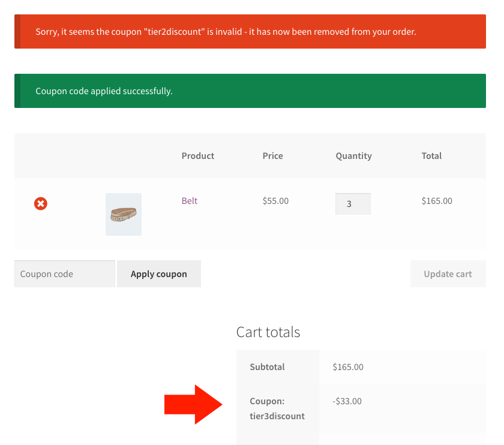The width and height of the screenshot is (504, 445).
Task: Select the Belt price $55.00
Action: [275, 201]
